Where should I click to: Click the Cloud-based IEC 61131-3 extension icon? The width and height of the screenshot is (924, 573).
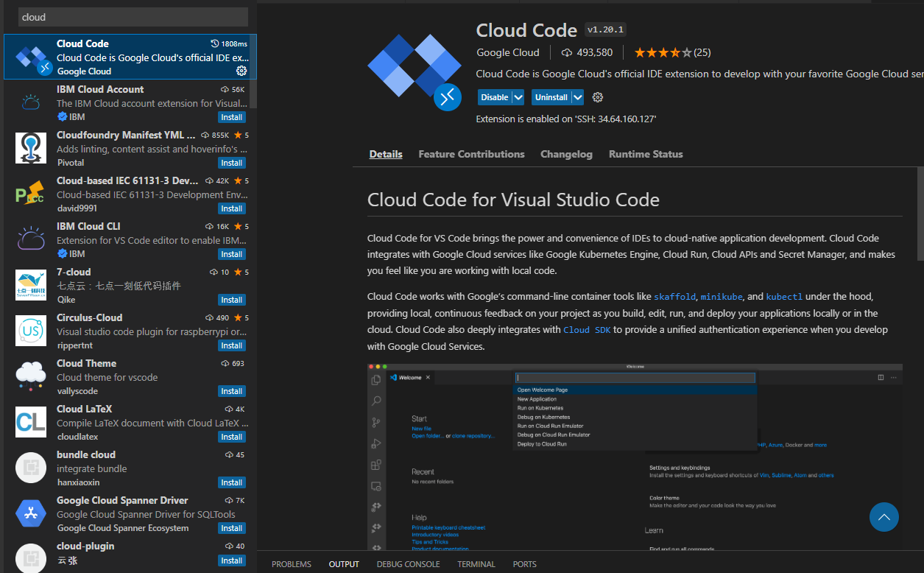click(x=31, y=194)
